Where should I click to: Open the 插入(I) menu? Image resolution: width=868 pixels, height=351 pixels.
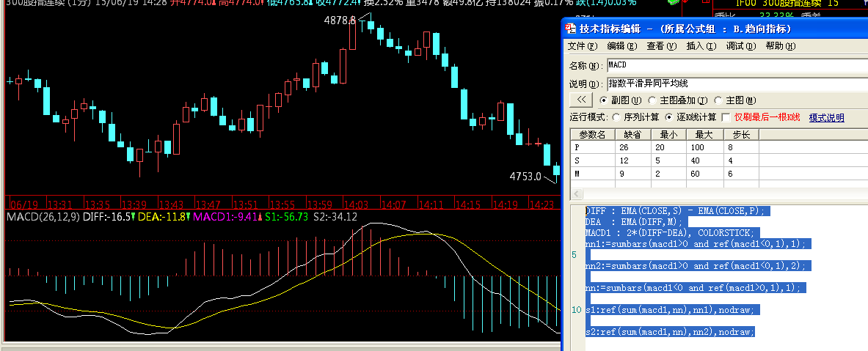click(x=701, y=46)
